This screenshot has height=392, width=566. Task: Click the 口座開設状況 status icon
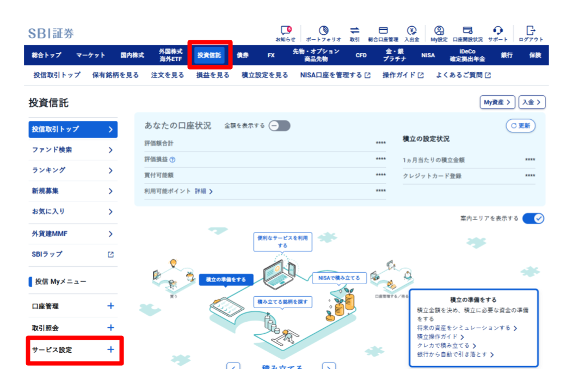click(x=467, y=34)
